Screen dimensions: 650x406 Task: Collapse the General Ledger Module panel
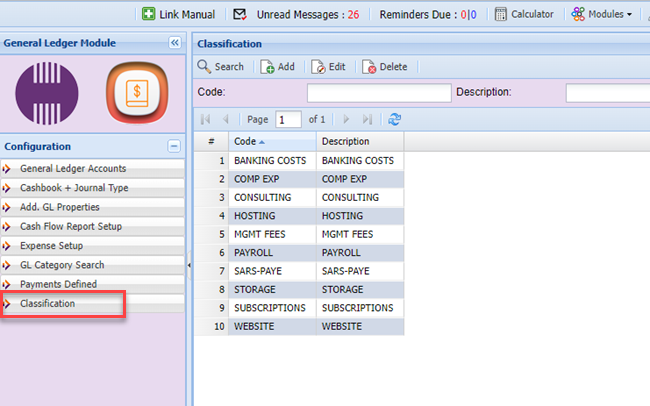[174, 43]
